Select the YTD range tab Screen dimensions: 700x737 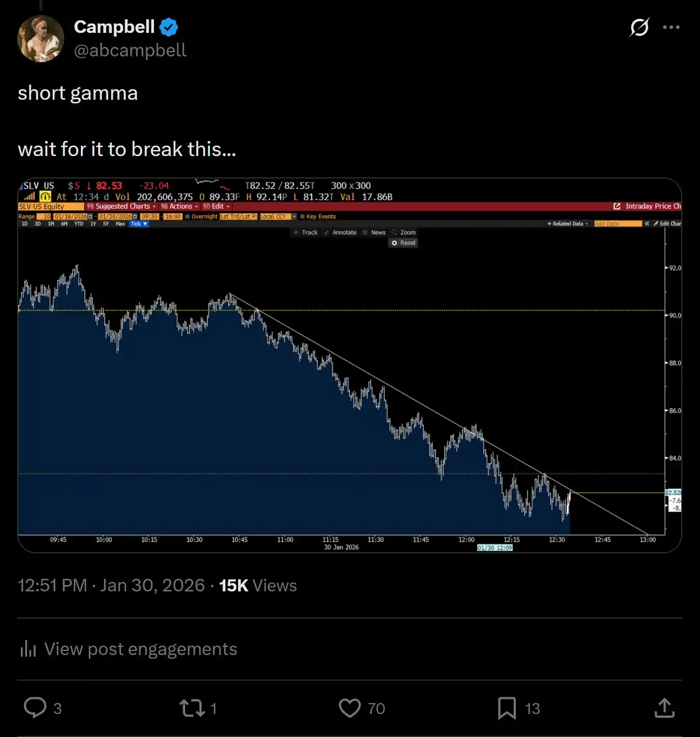[x=79, y=224]
